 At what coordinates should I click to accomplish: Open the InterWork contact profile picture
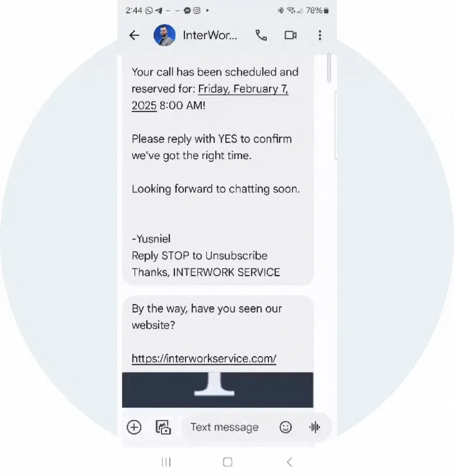tap(164, 35)
